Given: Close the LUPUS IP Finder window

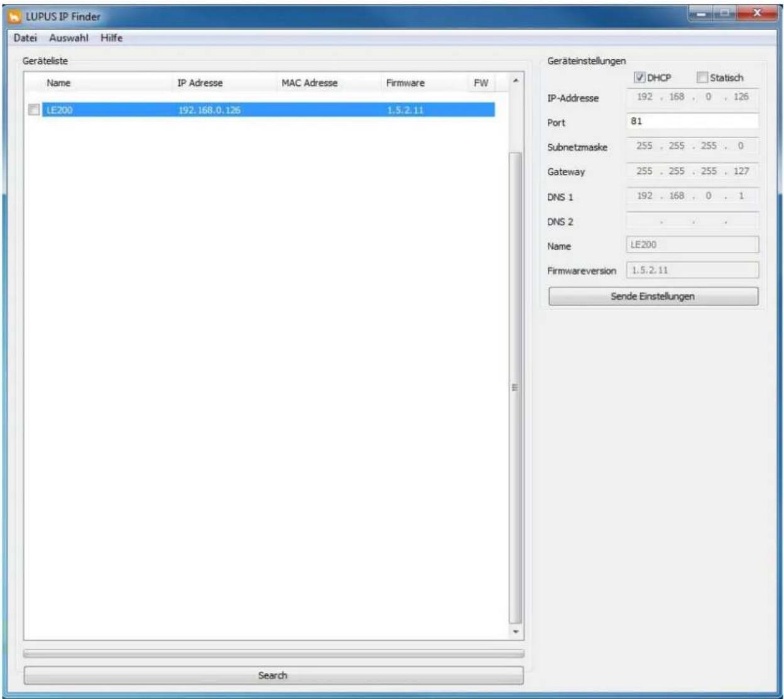Looking at the screenshot, I should (x=756, y=13).
